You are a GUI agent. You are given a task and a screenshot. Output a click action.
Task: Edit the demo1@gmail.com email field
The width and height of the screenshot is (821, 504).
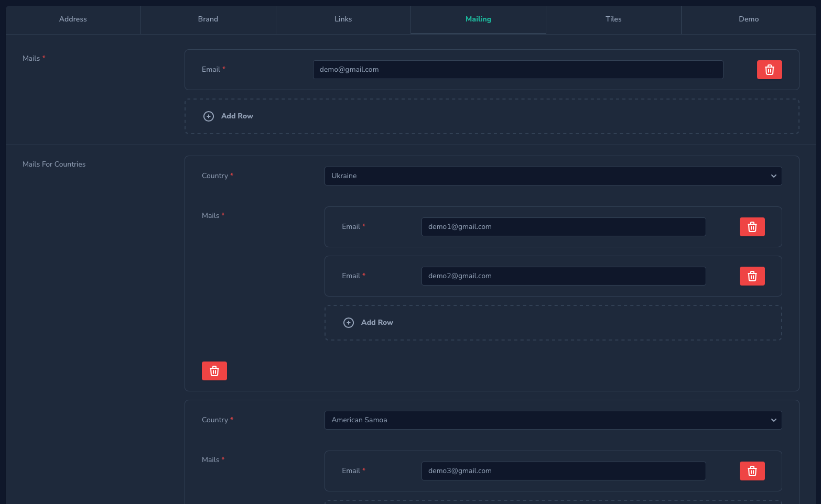(x=564, y=227)
